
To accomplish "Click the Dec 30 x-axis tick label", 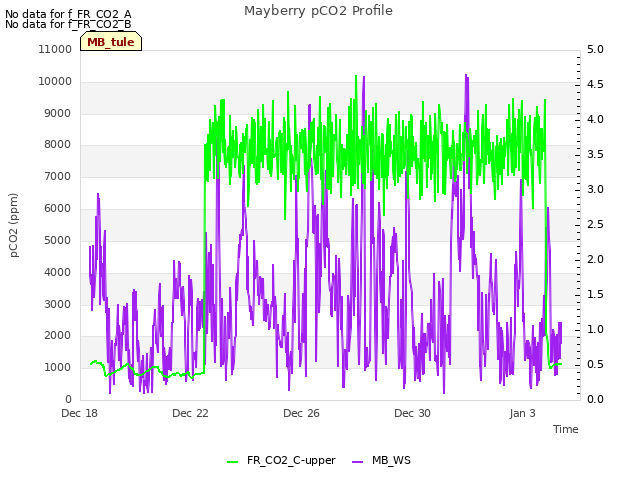I will point(413,413).
